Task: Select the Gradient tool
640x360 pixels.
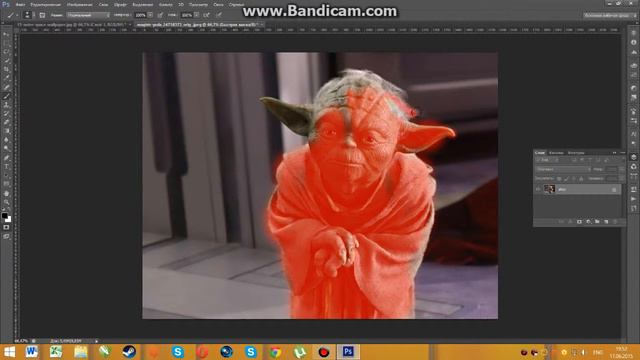Action: (x=6, y=131)
